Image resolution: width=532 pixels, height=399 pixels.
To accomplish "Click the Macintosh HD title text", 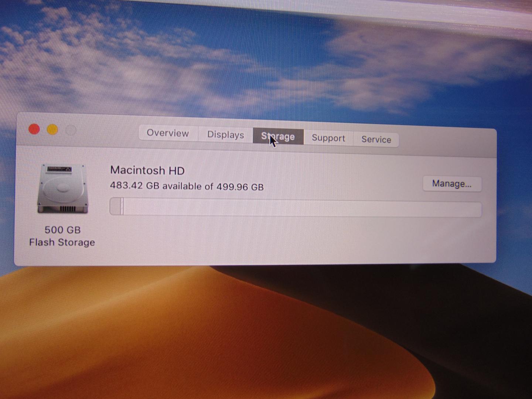I will (x=147, y=170).
